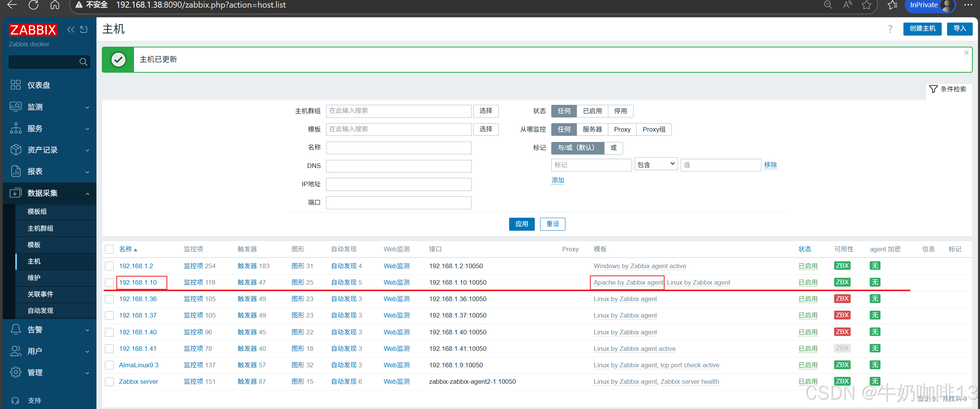The width and height of the screenshot is (980, 409).
Task: Select 停用 status filter option
Action: (621, 111)
